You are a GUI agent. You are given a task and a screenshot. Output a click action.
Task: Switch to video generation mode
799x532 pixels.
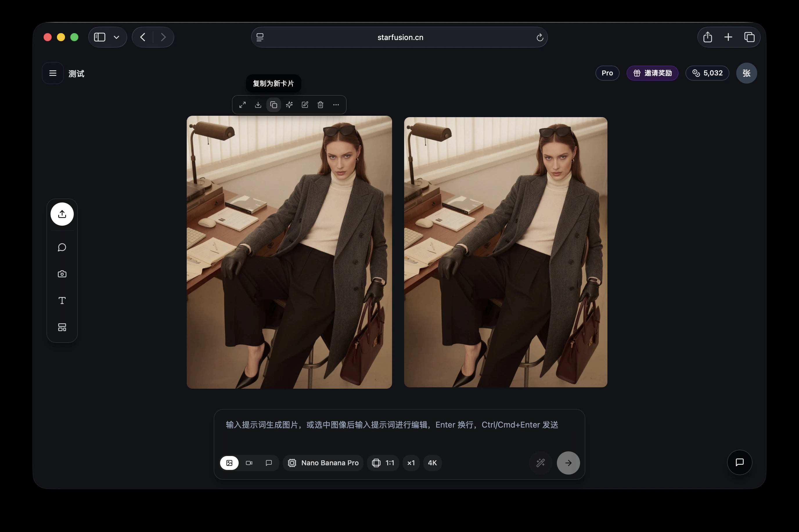(x=249, y=463)
